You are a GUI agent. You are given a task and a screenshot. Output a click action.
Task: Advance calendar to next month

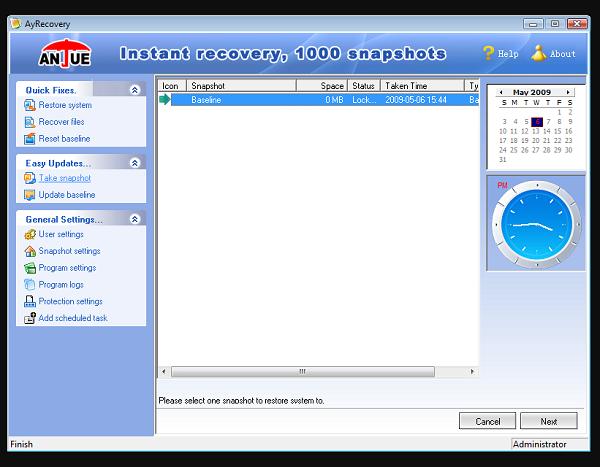pos(568,92)
